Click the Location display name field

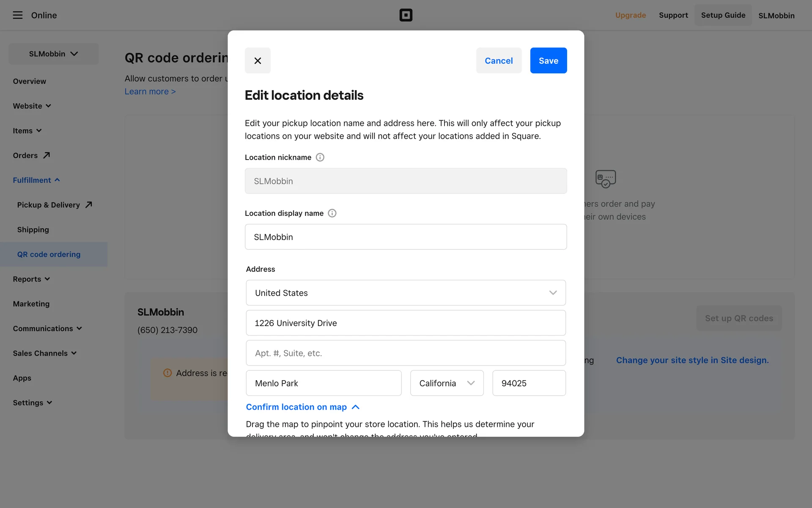pos(406,237)
